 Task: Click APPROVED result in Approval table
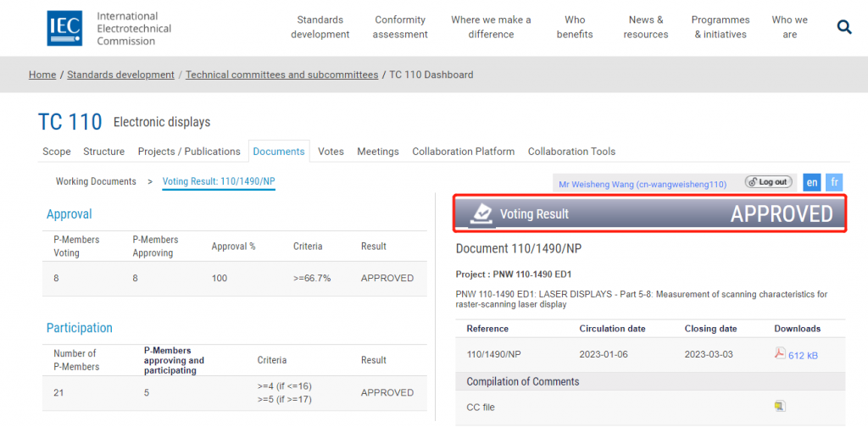(x=387, y=278)
